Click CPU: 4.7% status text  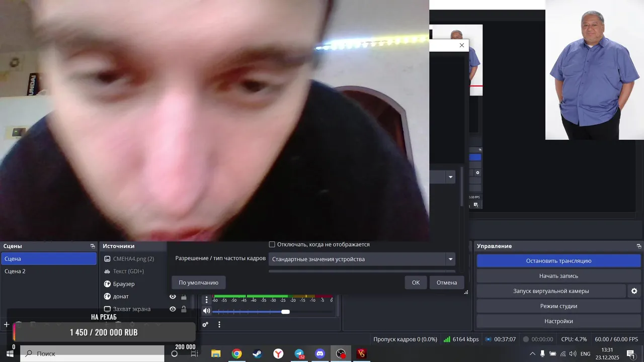574,339
